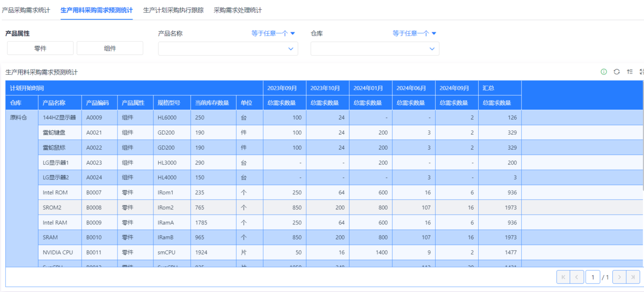
Task: Go to the first page of results
Action: (x=563, y=277)
